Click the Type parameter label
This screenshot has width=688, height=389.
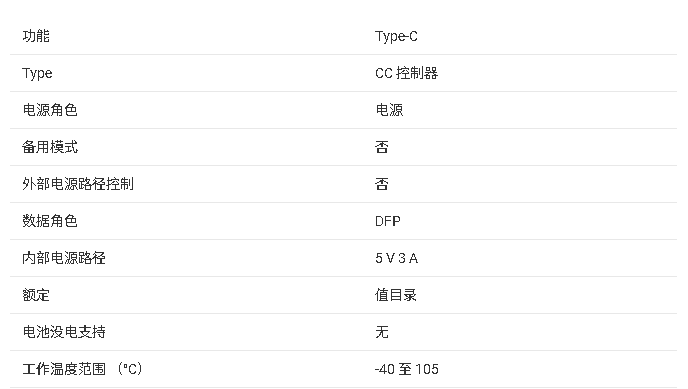point(37,73)
